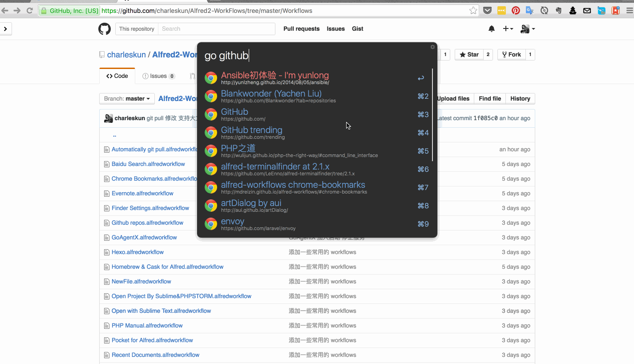Image resolution: width=634 pixels, height=364 pixels.
Task: Go to parent directory '..' link
Action: (114, 135)
